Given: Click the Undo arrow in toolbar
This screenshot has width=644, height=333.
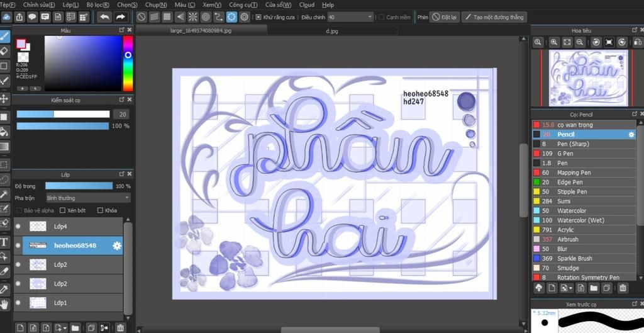Looking at the screenshot, I should pos(105,17).
